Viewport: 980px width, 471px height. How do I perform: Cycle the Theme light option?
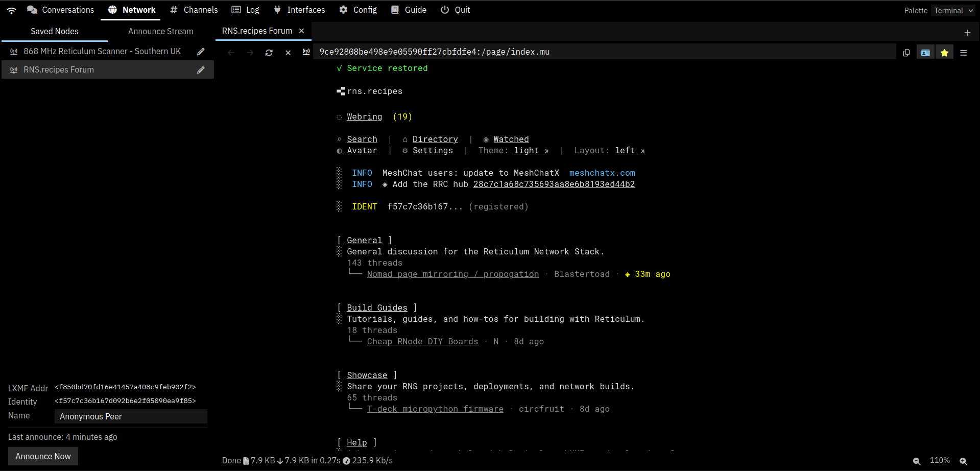click(x=531, y=151)
